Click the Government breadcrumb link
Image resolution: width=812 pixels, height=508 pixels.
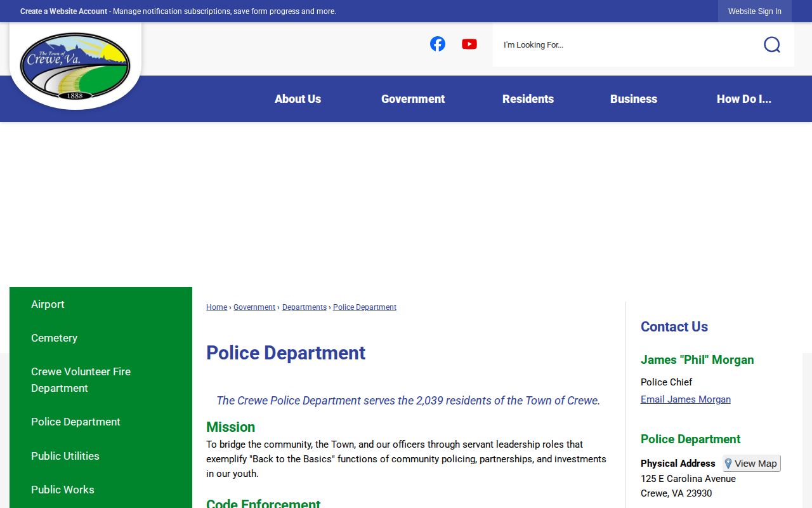[254, 307]
